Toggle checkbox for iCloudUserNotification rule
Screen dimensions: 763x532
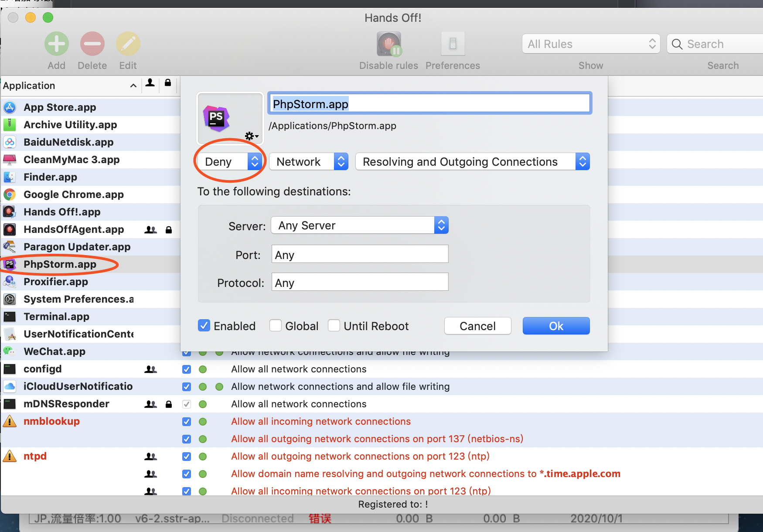pos(187,387)
